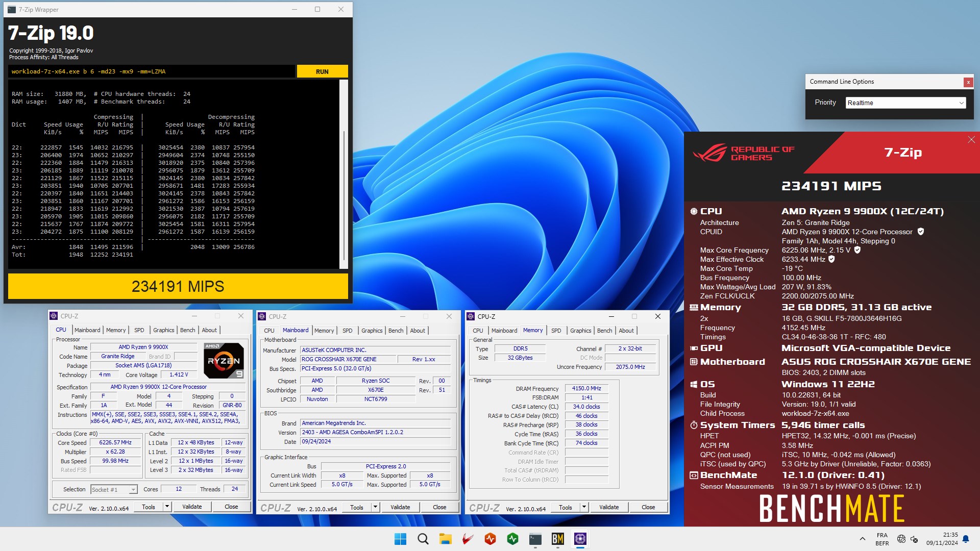
Task: Click the Ryzen 9 logo in CPU-Z
Action: tap(224, 361)
